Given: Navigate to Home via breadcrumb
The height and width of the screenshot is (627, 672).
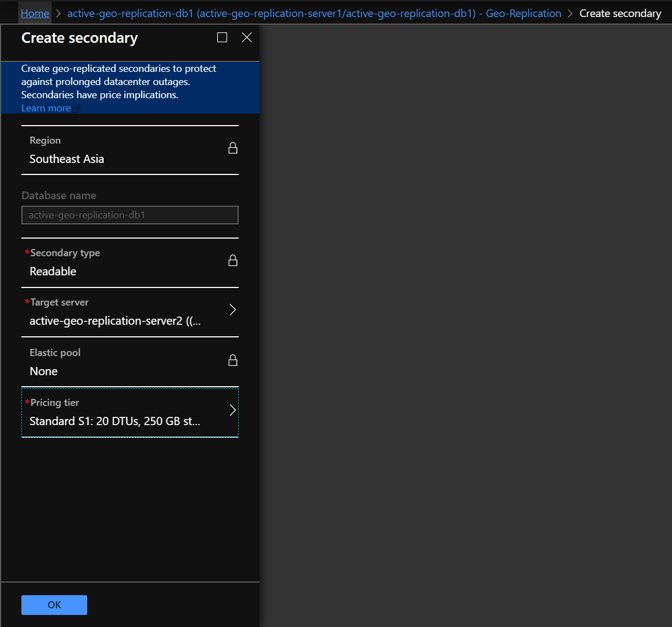Looking at the screenshot, I should [35, 13].
